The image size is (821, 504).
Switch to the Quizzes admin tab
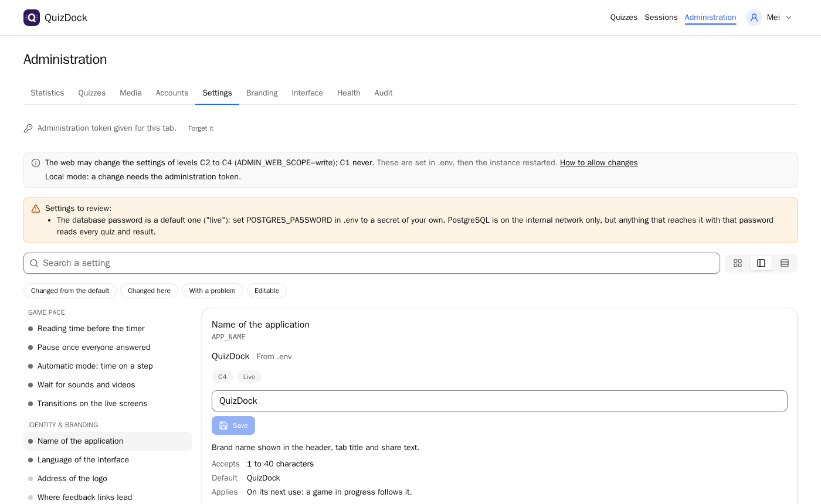[92, 93]
